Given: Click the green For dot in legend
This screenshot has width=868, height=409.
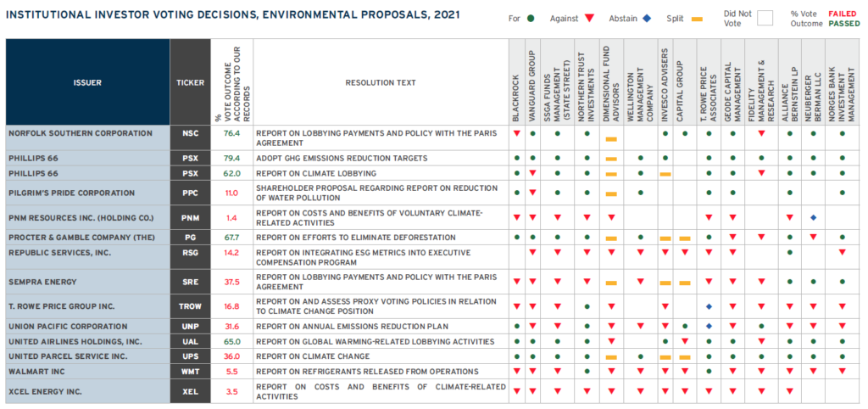Looking at the screenshot, I should [530, 17].
